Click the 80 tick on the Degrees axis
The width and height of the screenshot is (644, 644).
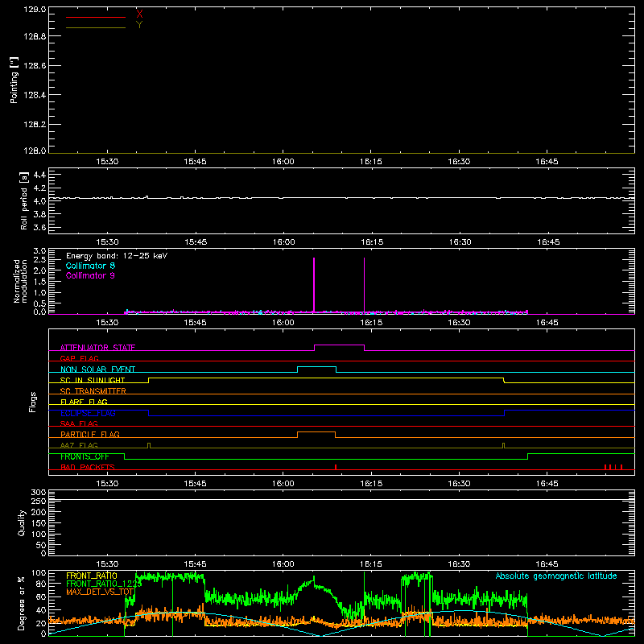click(41, 584)
